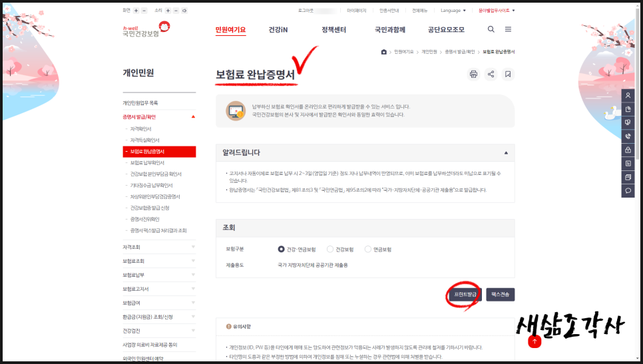Expand the 보험료납부 sidebar section arrow
Viewport: 643px width, 364px height.
(193, 275)
